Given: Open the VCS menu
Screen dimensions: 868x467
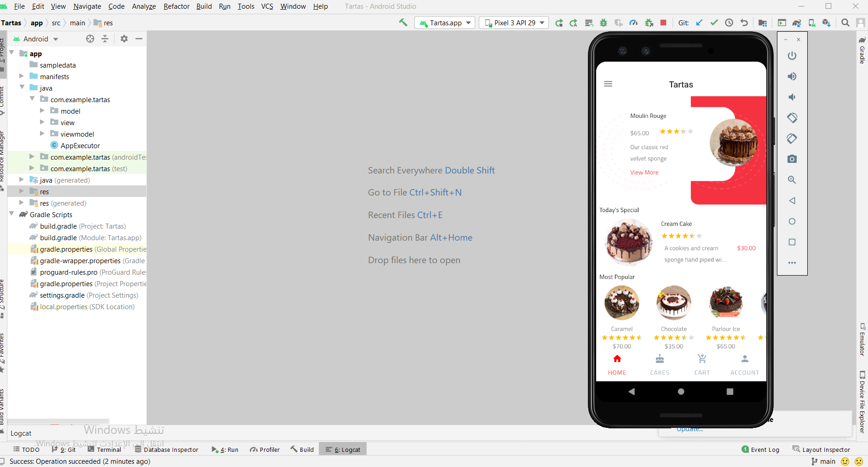Looking at the screenshot, I should tap(267, 6).
